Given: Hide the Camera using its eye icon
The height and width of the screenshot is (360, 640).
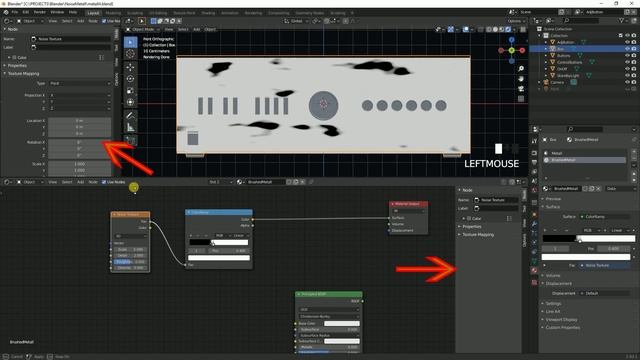Looking at the screenshot, I should pos(627,82).
